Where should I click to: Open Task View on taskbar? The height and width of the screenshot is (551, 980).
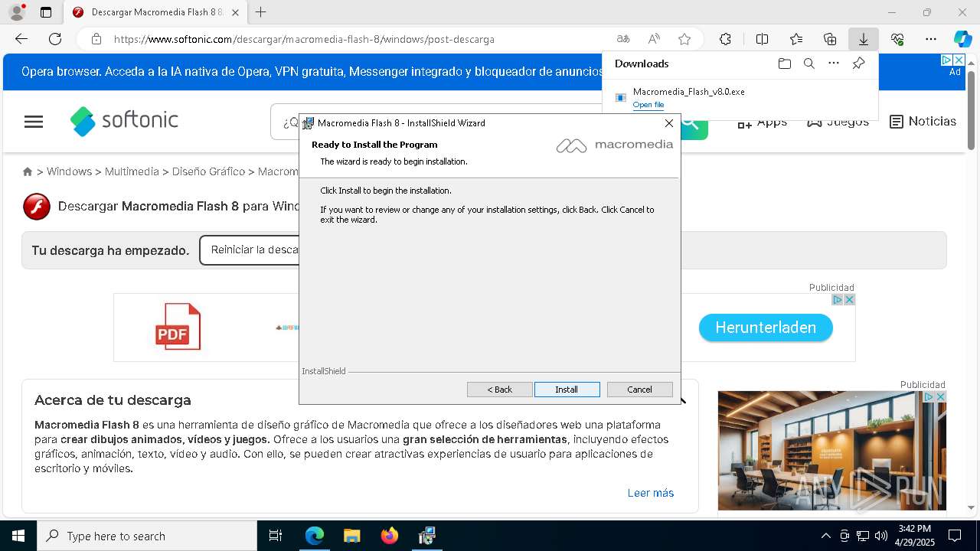point(276,536)
